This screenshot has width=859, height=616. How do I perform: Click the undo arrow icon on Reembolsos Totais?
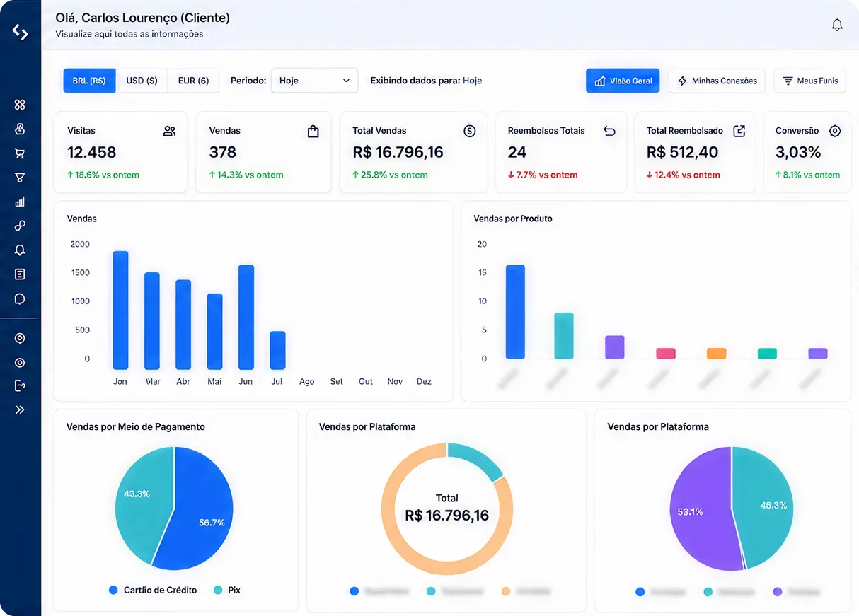click(609, 131)
